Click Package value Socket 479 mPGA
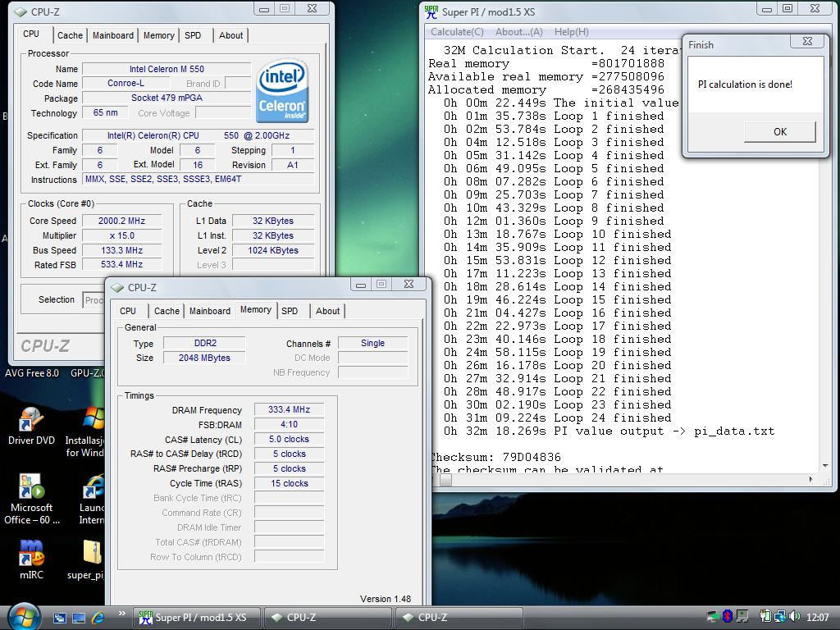This screenshot has width=840, height=630. click(167, 98)
